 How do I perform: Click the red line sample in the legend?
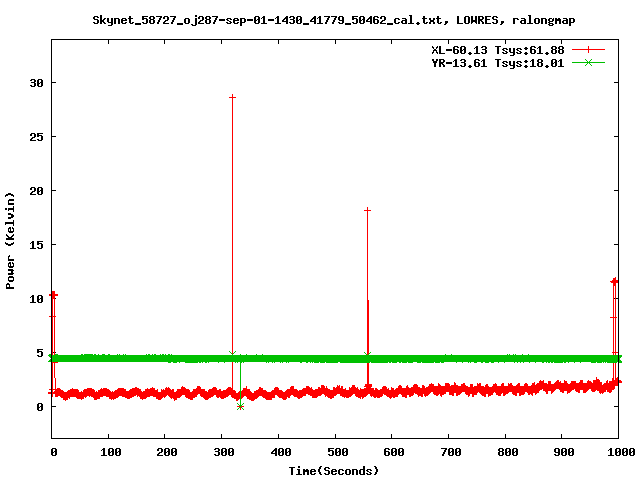588,50
